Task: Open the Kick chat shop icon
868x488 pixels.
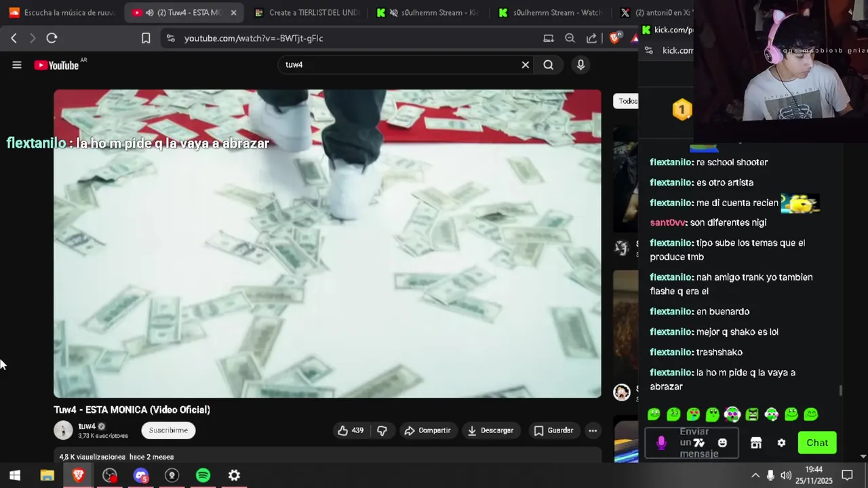Action: click(756, 443)
